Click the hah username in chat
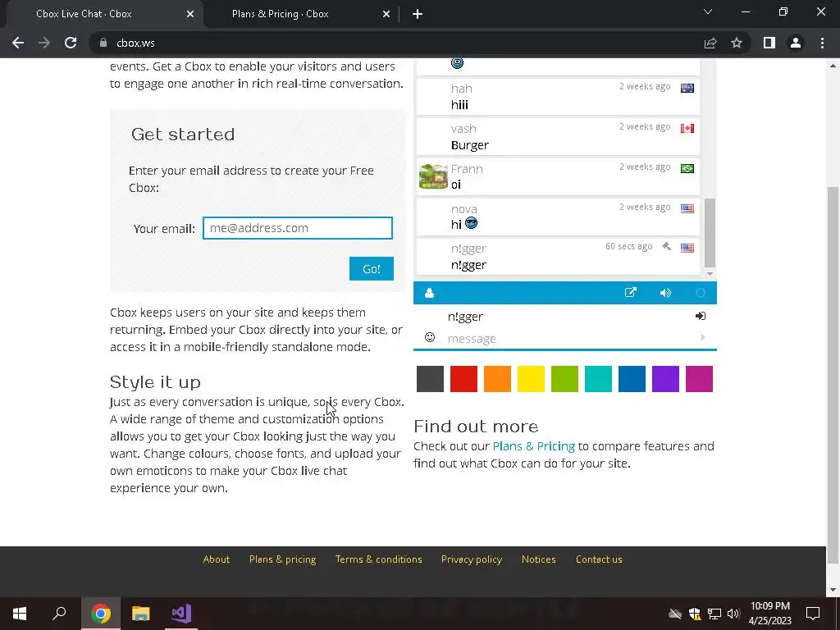Screen dimensions: 840x630 pyautogui.click(x=461, y=89)
